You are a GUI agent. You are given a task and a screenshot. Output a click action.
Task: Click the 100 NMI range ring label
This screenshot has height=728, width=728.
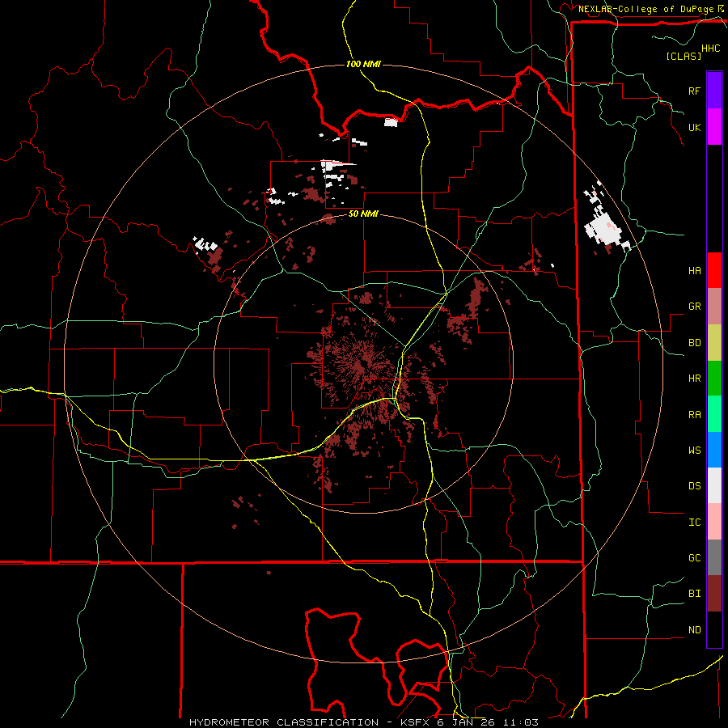(363, 64)
